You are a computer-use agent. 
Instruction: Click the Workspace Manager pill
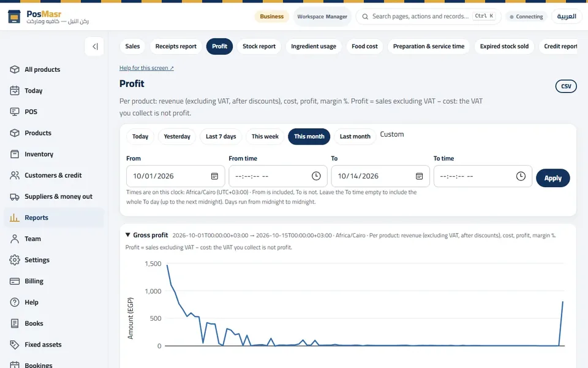pyautogui.click(x=322, y=17)
